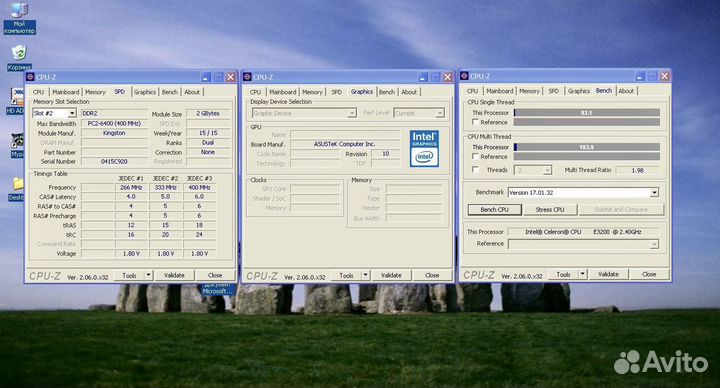Click the Revision 10 field

[x=385, y=154]
